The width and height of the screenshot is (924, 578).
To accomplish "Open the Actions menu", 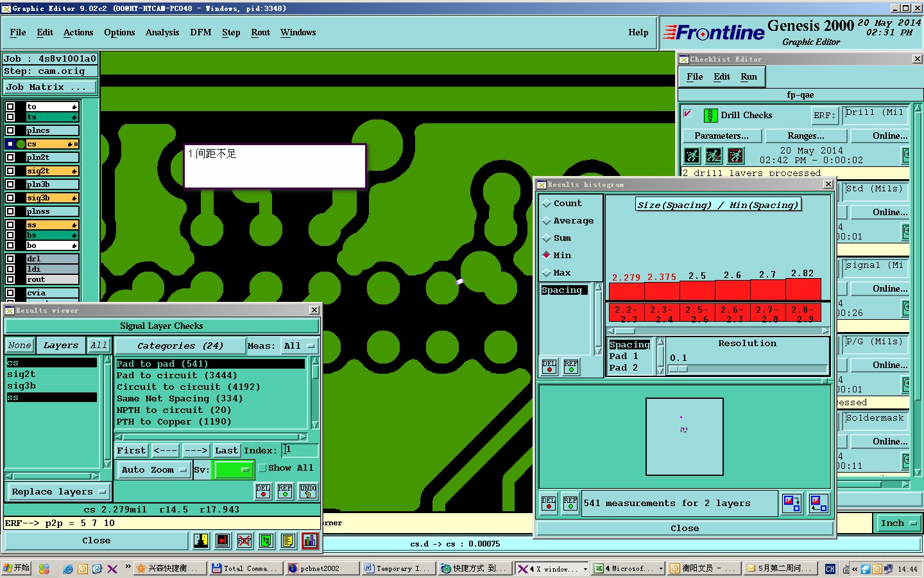I will (x=78, y=33).
